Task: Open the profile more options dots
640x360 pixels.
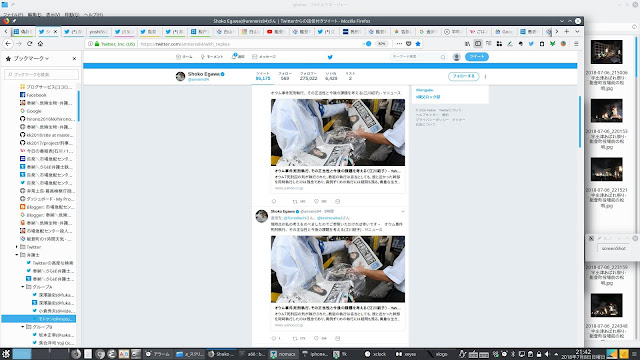Action: (x=485, y=76)
